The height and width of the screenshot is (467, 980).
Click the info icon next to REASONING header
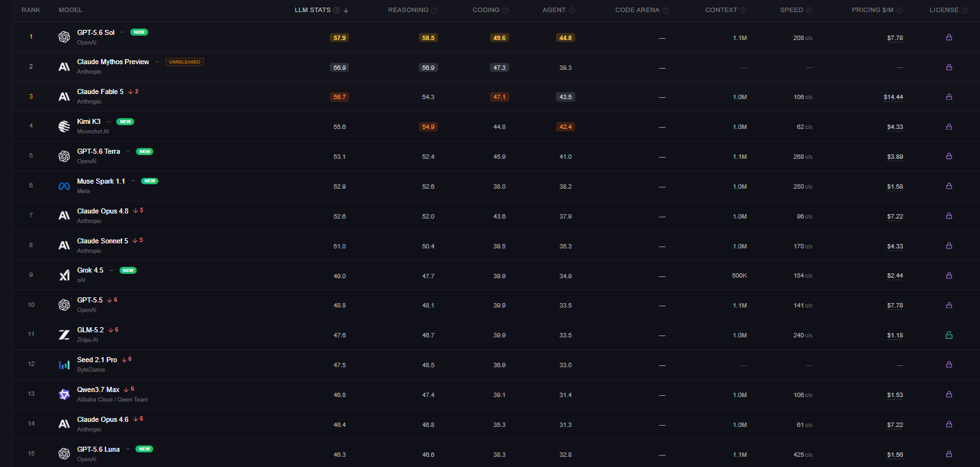tap(435, 10)
